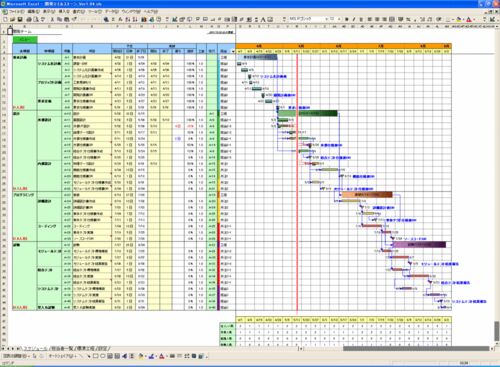Toggle Underline formatting
Viewport: 500px width, 367px height.
pos(361,19)
